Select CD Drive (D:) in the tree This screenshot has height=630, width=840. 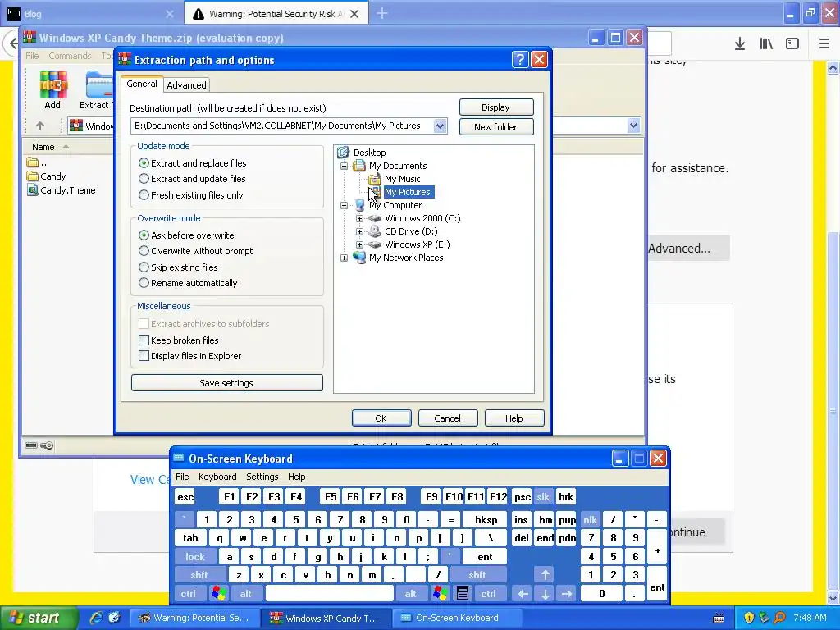(411, 231)
